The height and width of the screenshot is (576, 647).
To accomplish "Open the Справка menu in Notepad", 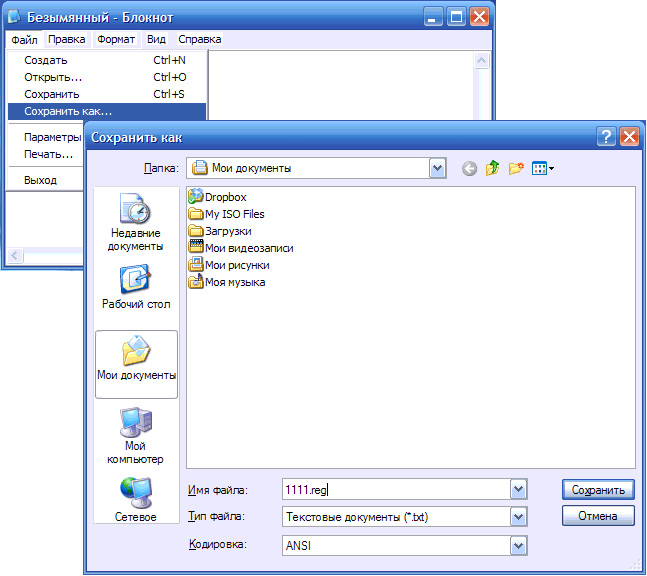I will pyautogui.click(x=200, y=39).
